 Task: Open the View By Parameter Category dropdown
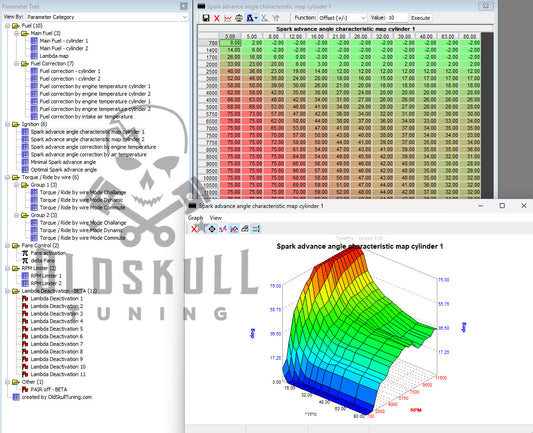click(x=107, y=17)
